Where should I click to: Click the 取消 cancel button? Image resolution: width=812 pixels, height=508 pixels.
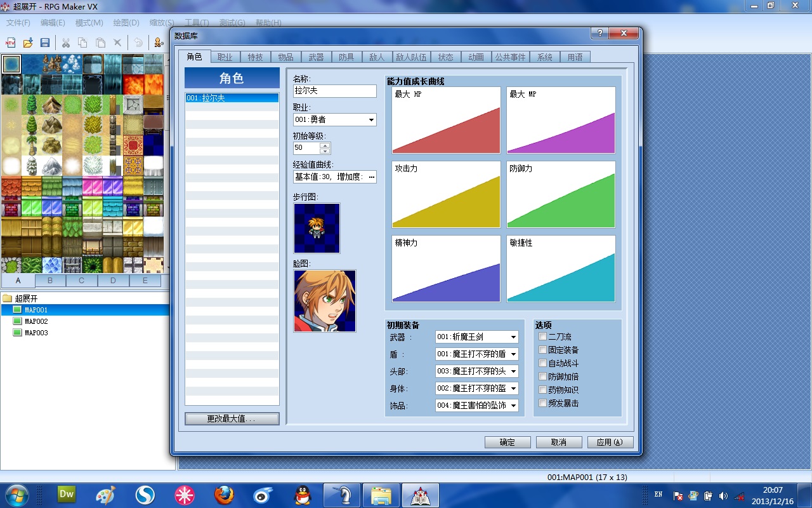[559, 443]
